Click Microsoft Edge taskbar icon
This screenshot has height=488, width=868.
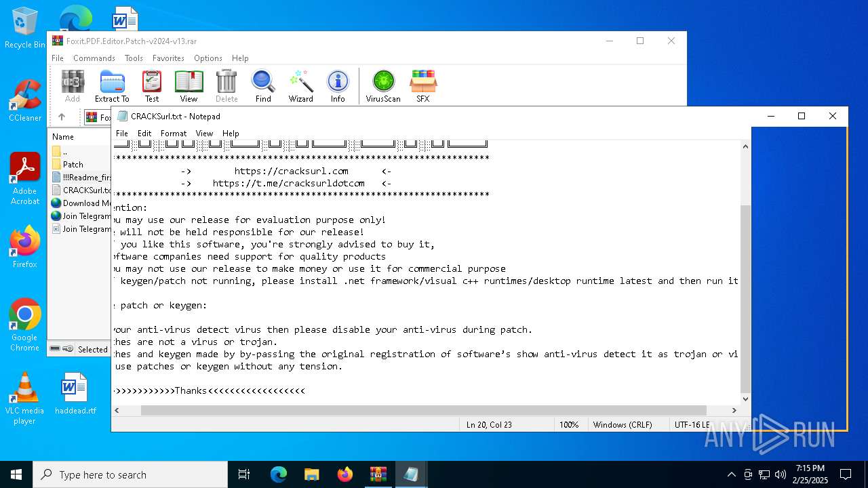(x=279, y=474)
